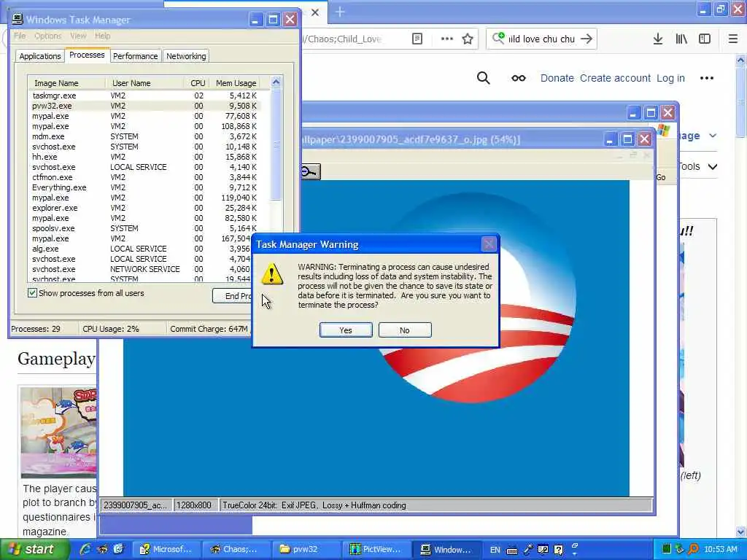Toggle the browser sidebar icon
747x560 pixels.
click(705, 39)
